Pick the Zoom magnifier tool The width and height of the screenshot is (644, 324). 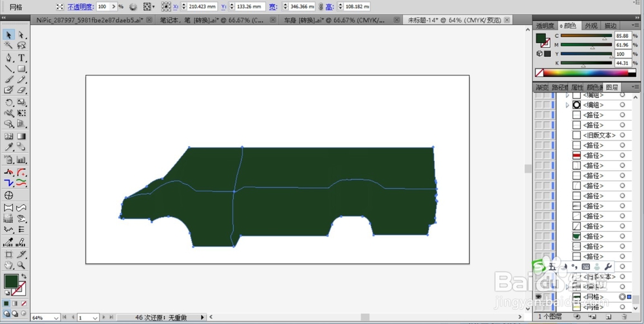point(21,265)
